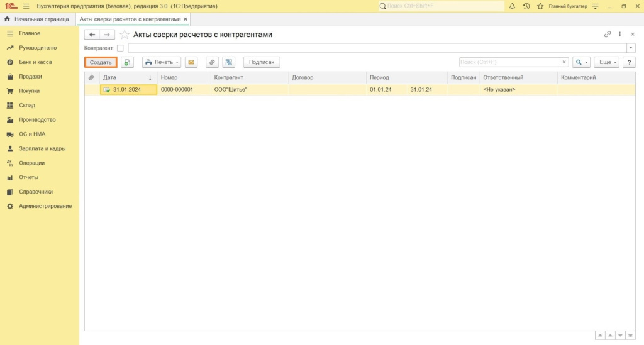Jump to list end arrow button
644x345 pixels.
tap(630, 336)
